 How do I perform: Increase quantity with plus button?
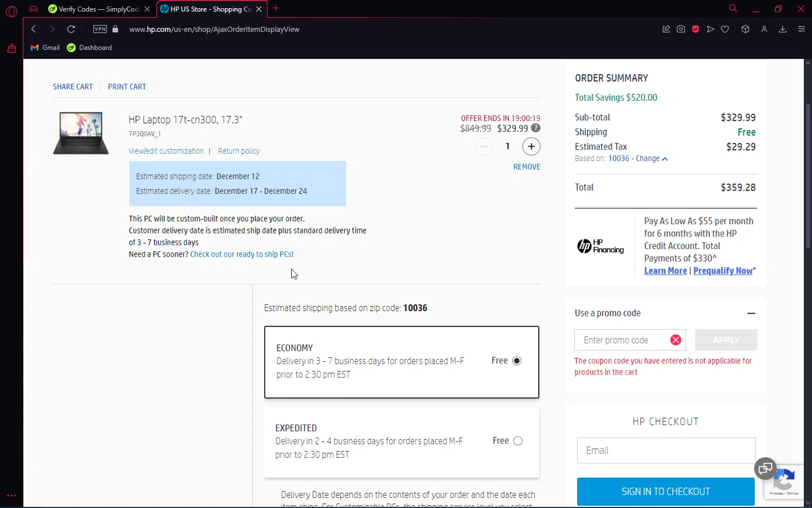click(x=532, y=146)
